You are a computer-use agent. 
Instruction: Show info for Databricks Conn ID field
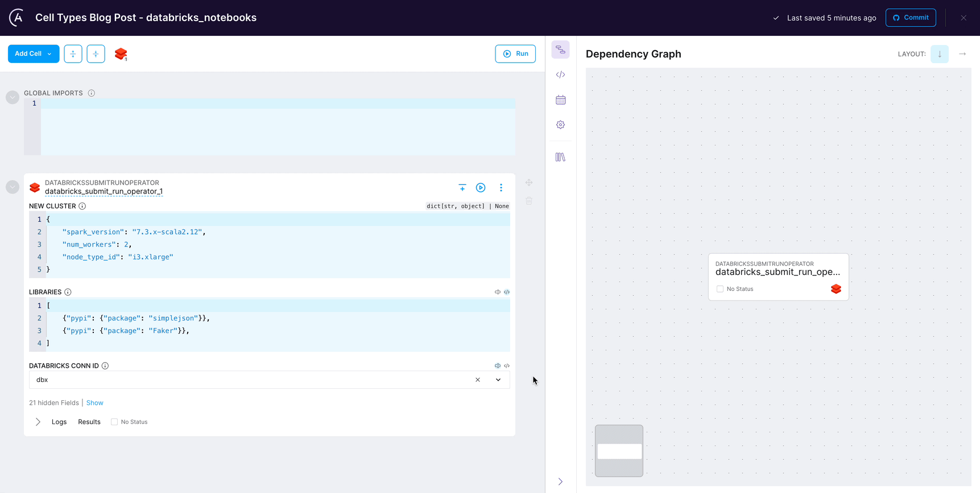105,366
